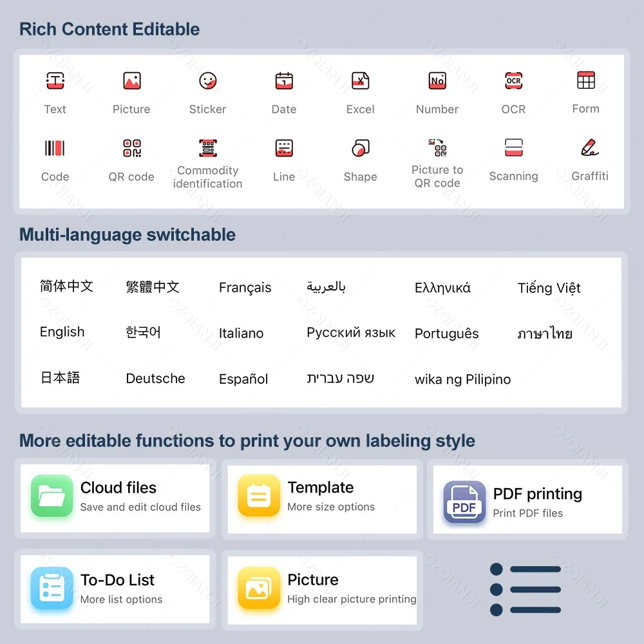Switch language to English
This screenshot has height=644, width=644.
coord(62,332)
